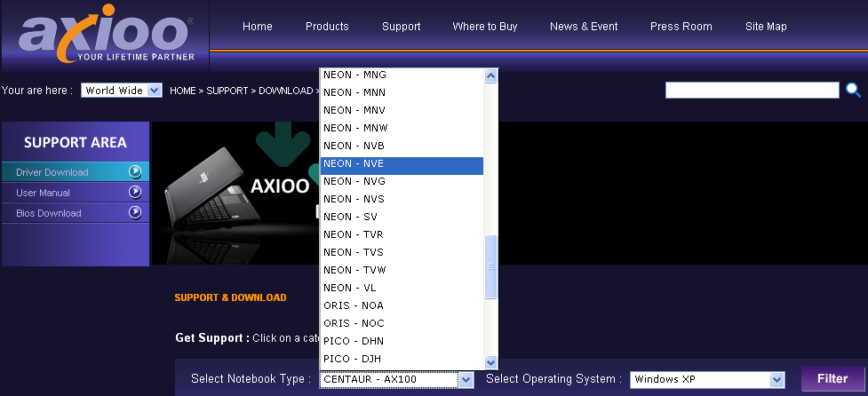Viewport: 868px width, 396px height.
Task: Click the Driver Download arrow icon
Action: point(135,172)
